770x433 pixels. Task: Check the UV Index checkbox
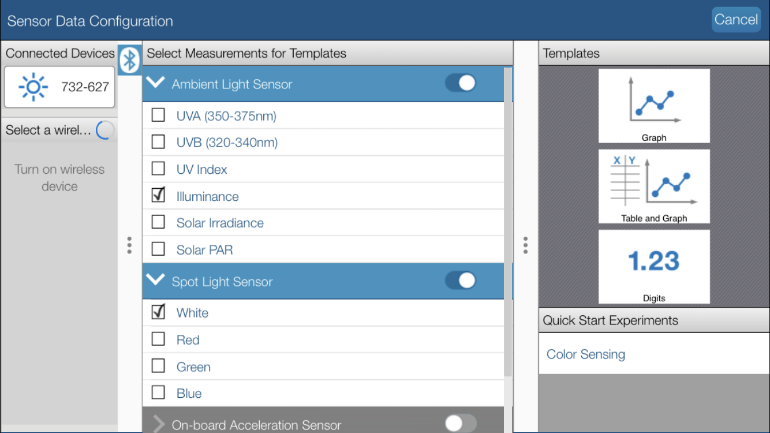coord(158,168)
